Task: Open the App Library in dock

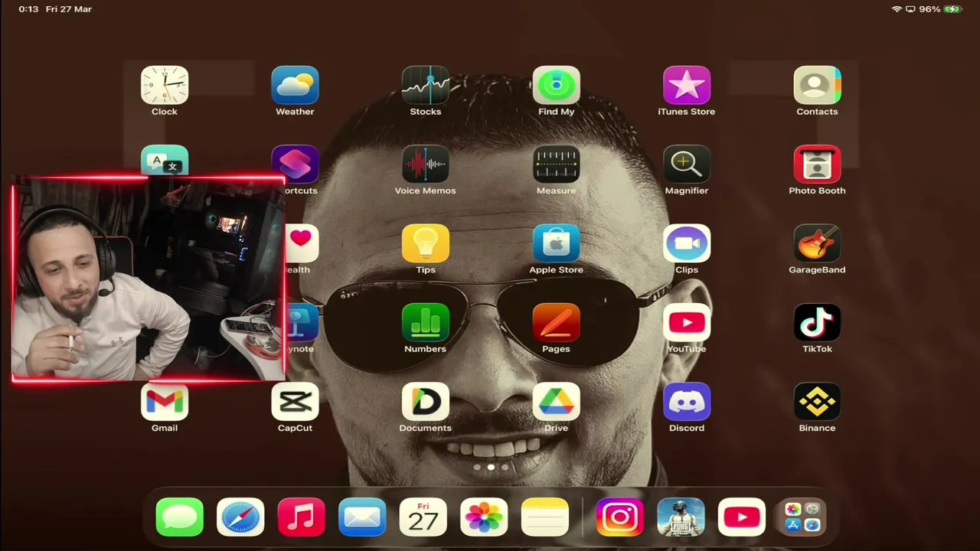Action: 802,517
